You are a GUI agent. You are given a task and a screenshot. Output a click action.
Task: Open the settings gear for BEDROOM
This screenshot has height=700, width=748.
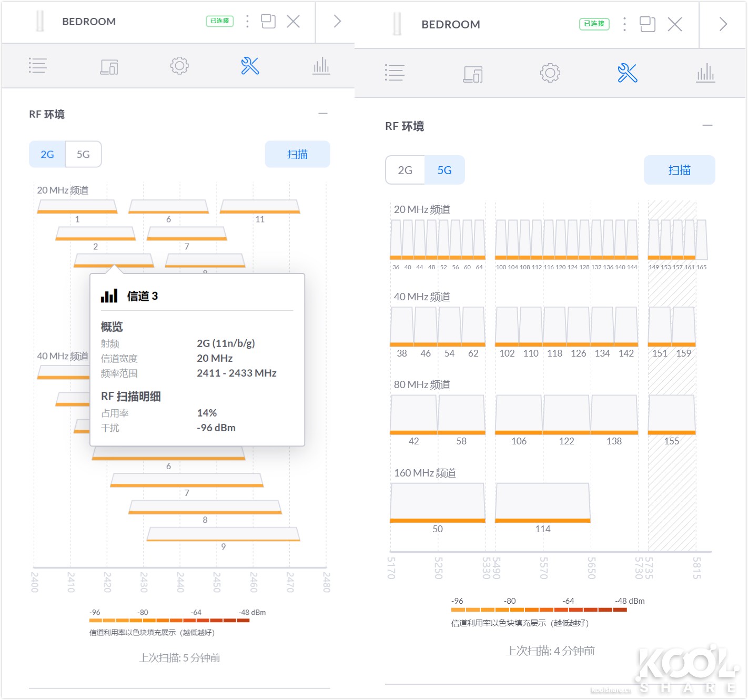pyautogui.click(x=179, y=66)
